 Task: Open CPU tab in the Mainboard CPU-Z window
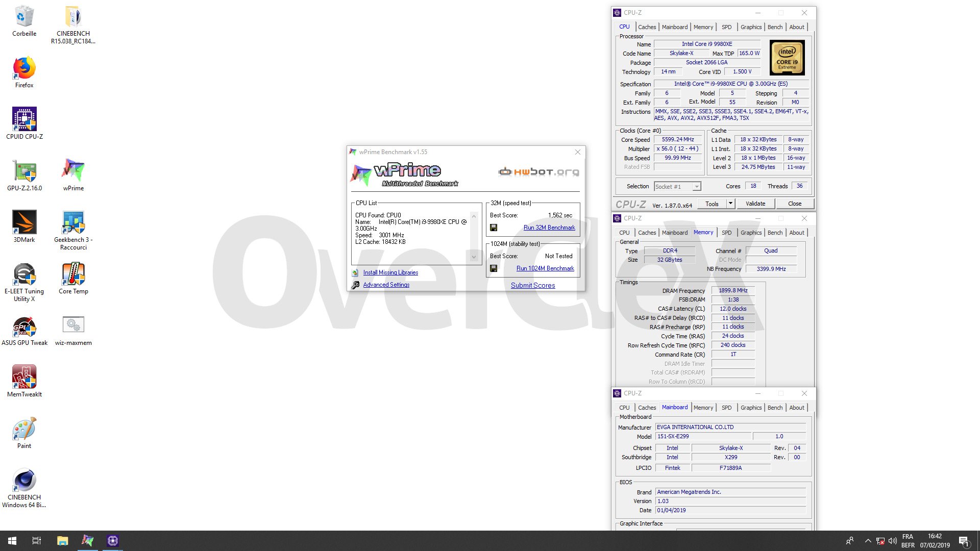pyautogui.click(x=624, y=408)
